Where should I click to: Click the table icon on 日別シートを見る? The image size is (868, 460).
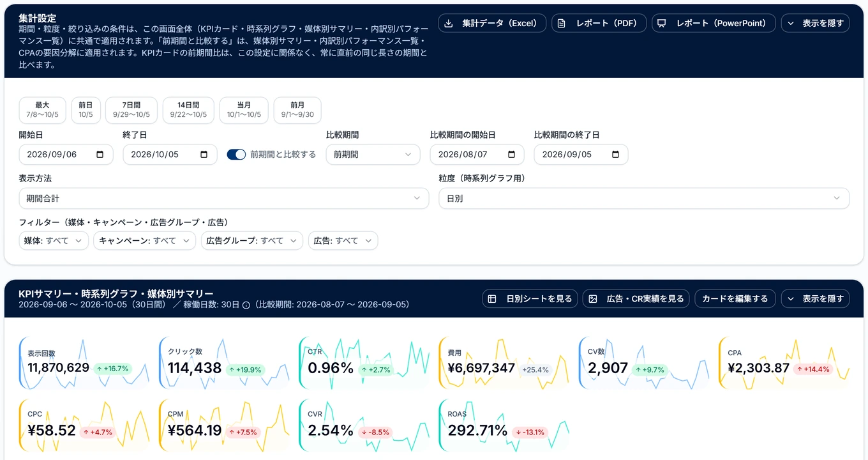[492, 299]
